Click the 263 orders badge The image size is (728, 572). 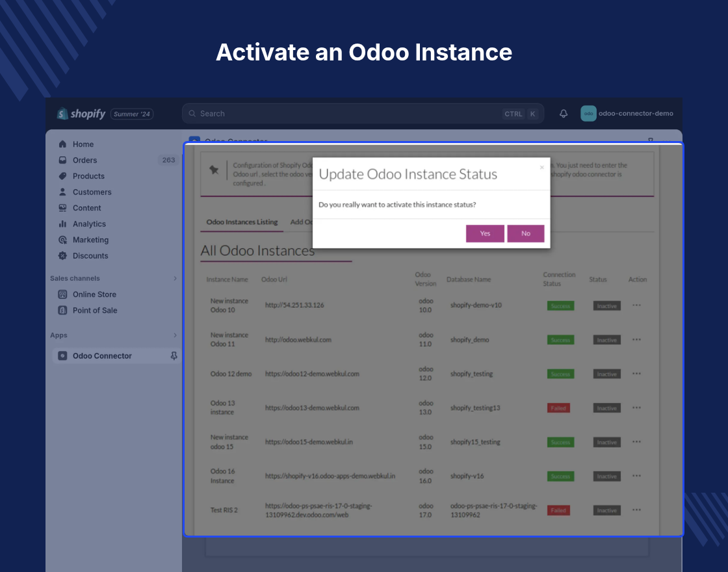(x=168, y=160)
